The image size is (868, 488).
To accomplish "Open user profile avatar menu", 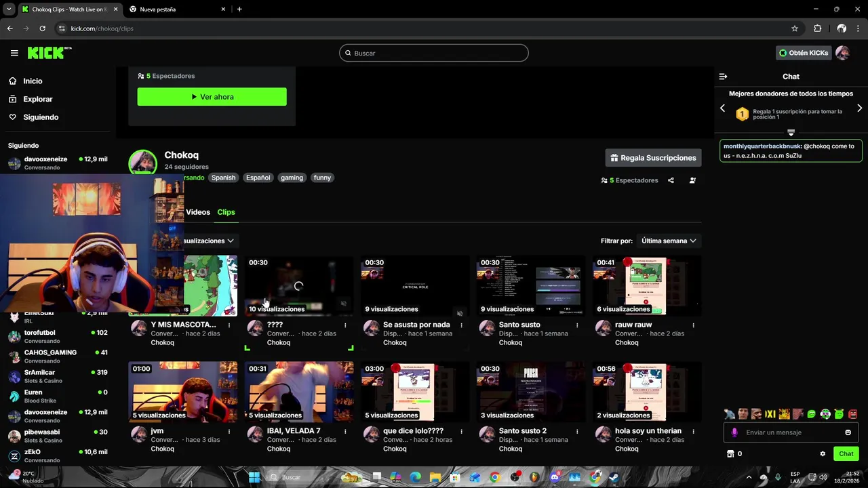I will point(842,53).
